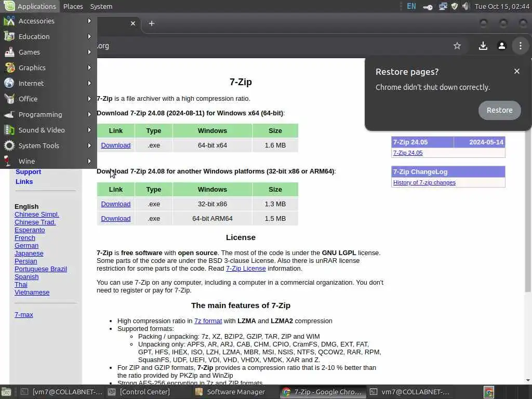Switch to Software Manager in taskbar

[235, 392]
